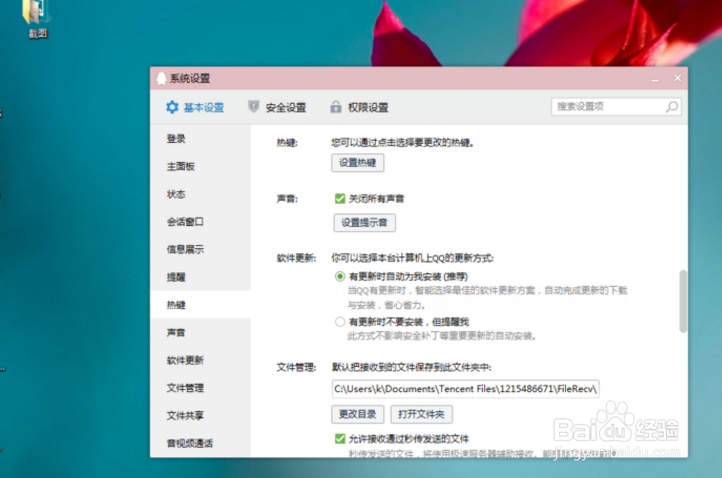Click the shield icon of 安全设置
Viewport: 722px width, 478px height.
[x=253, y=107]
